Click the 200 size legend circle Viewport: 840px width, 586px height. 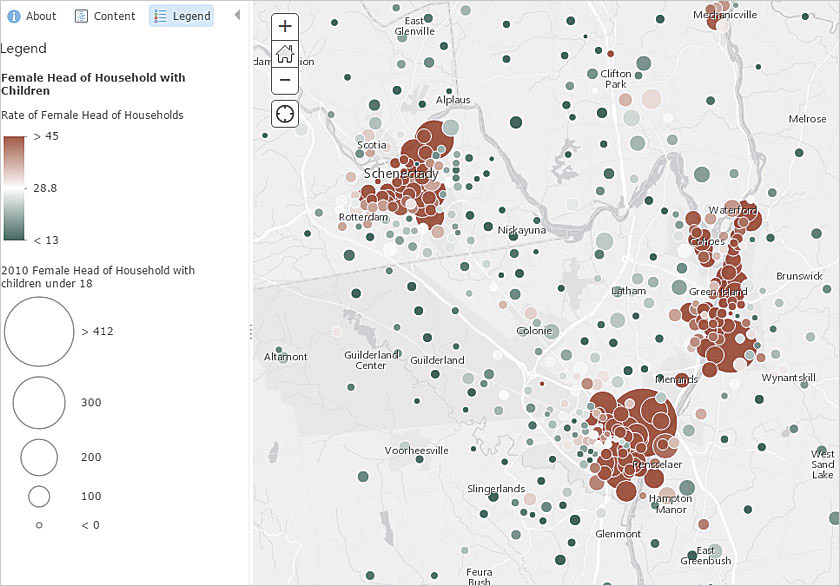click(x=39, y=457)
